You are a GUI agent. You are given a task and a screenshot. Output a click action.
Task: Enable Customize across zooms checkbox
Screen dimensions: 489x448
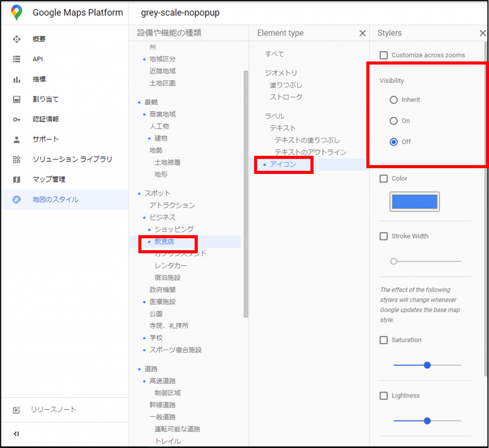383,55
